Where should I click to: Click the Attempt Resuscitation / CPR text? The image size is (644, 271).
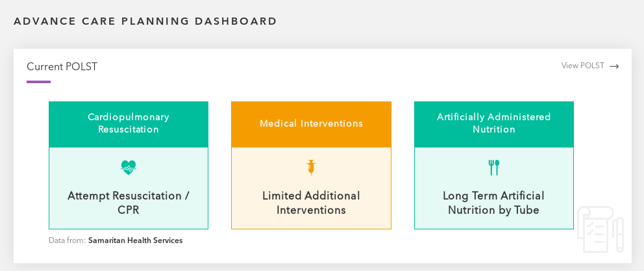[129, 202]
